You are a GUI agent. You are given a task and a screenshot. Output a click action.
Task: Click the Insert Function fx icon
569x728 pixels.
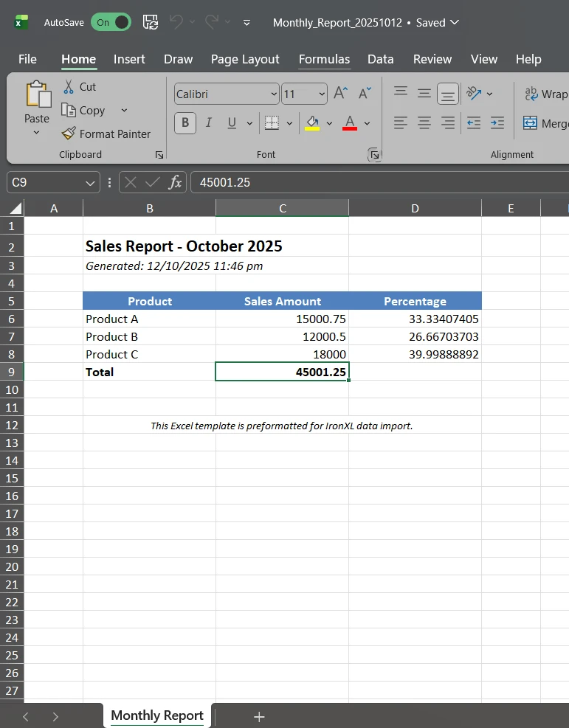coord(175,182)
